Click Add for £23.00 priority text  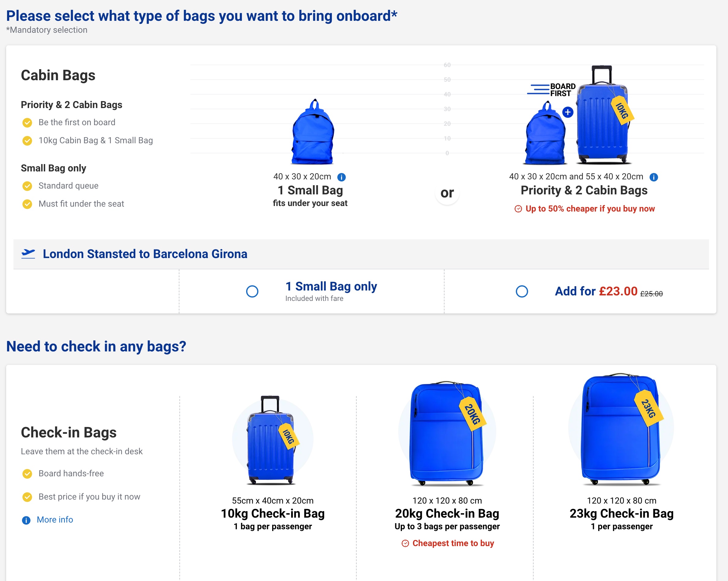coord(596,291)
